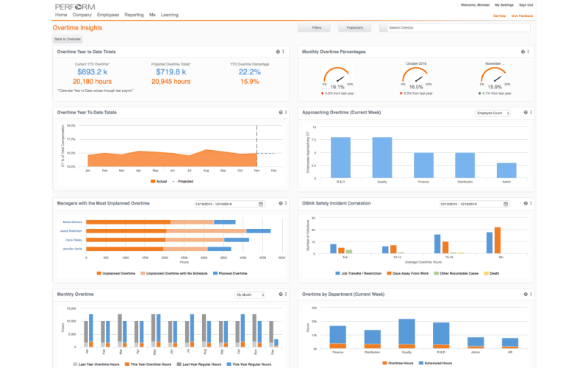Open the Employee Count dropdown
This screenshot has width=588, height=368.
pyautogui.click(x=495, y=113)
